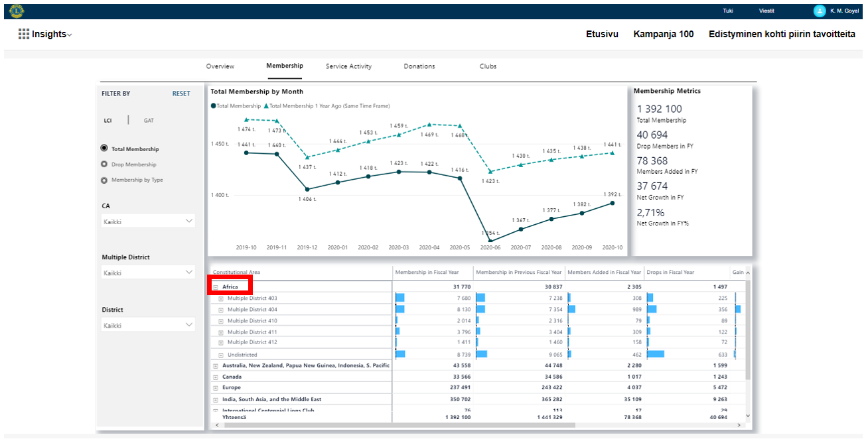Switch to the Service Activity tab
Viewport: 868px width, 445px height.
(x=348, y=66)
